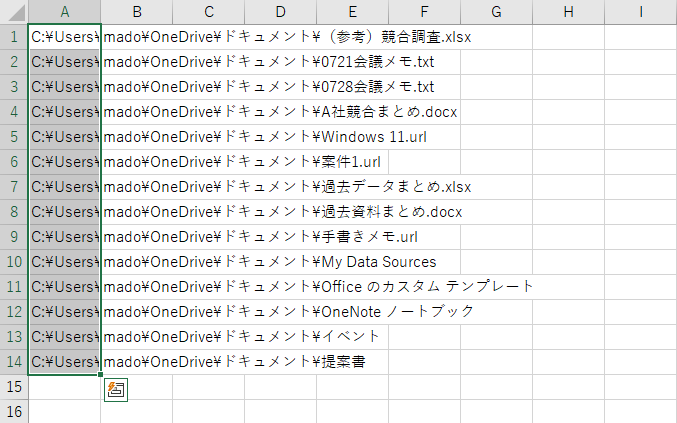This screenshot has width=677, height=423.
Task: Click empty cell H1
Action: pyautogui.click(x=569, y=37)
